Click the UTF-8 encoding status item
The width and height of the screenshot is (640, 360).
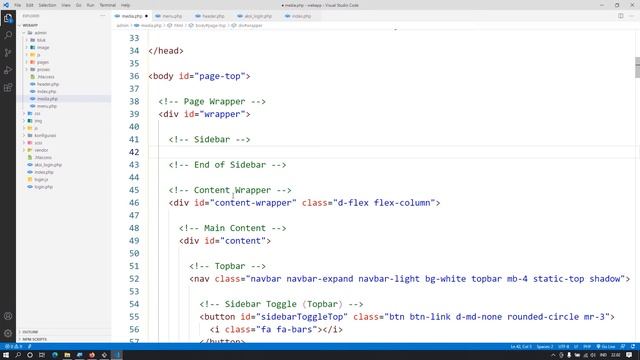coord(563,347)
